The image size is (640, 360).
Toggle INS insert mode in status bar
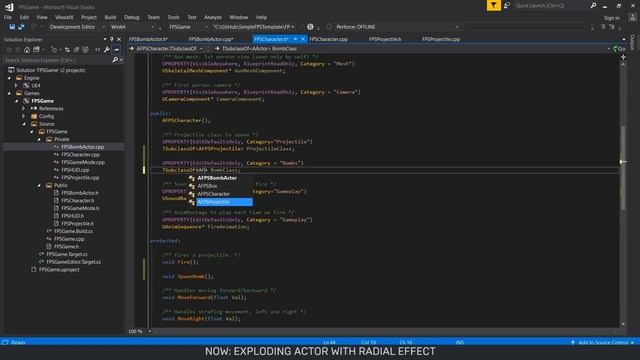pos(460,342)
